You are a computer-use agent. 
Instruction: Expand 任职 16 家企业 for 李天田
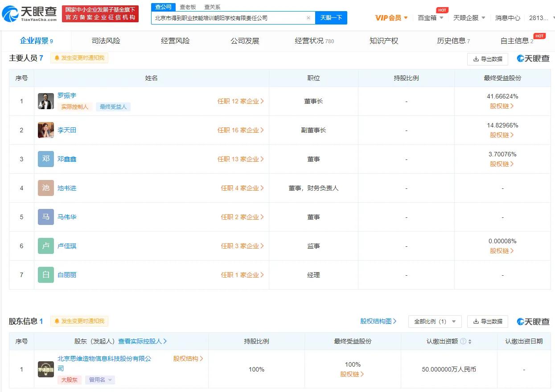(241, 130)
